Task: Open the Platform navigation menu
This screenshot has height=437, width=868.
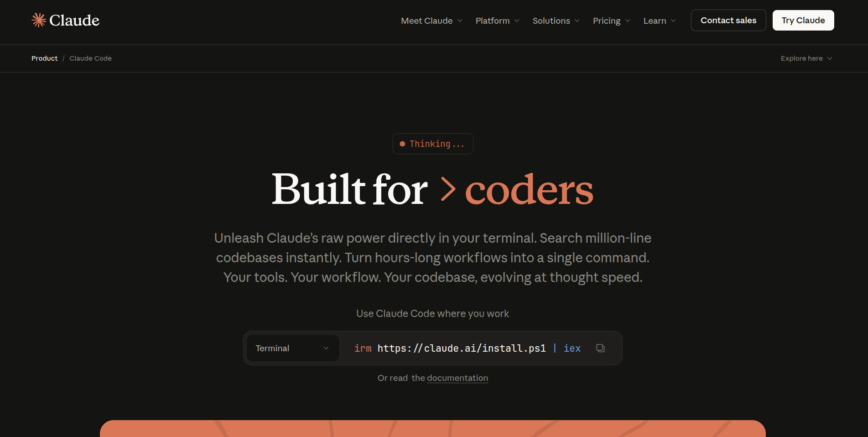Action: 497,21
